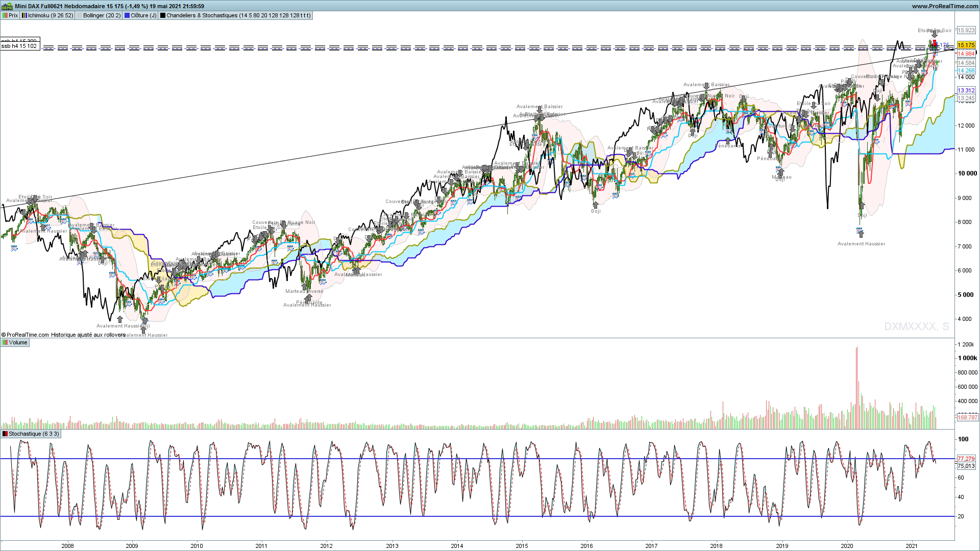Click the grey arrow at the 2021 price peak
This screenshot has height=551, width=980.
tap(935, 34)
